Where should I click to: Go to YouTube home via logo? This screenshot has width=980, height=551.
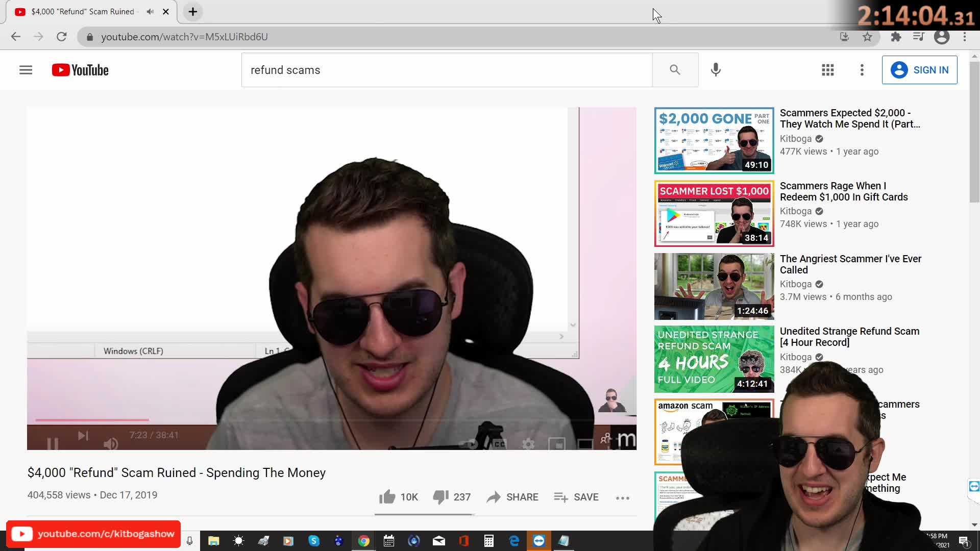[80, 70]
